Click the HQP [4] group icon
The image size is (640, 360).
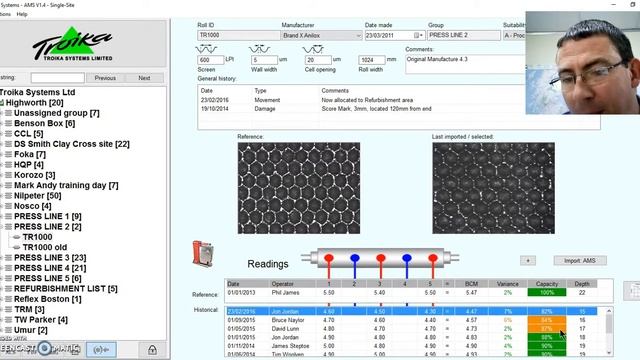pos(9,164)
